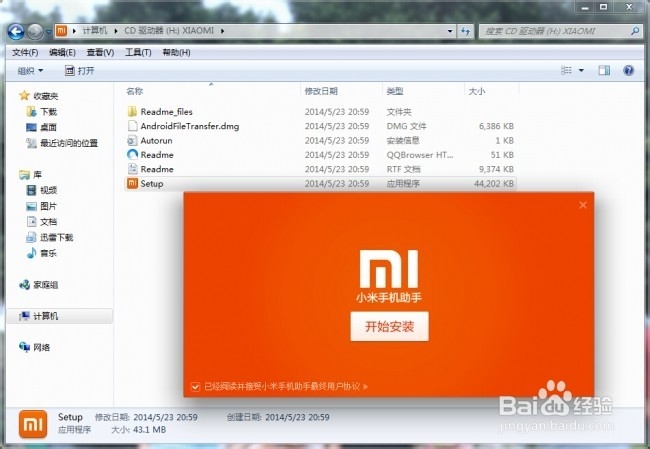Open the view options dropdown arrow
The height and width of the screenshot is (449, 650).
[x=581, y=71]
